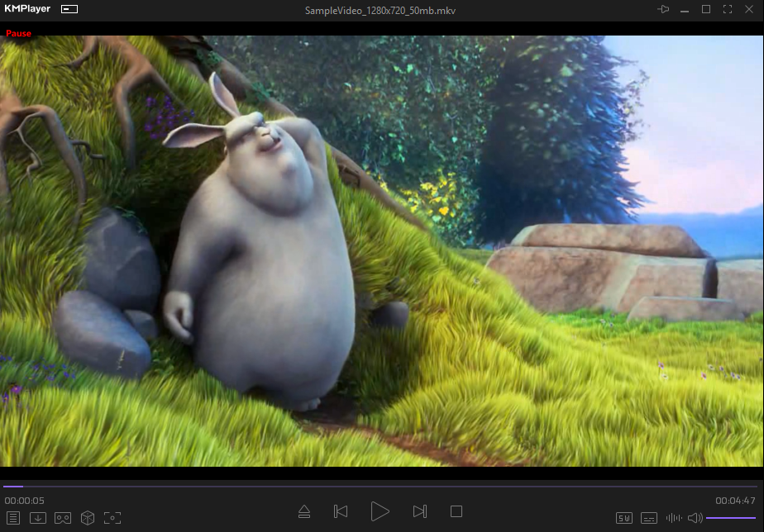This screenshot has width=764, height=532.
Task: Click the screen capture icon
Action: (112, 518)
